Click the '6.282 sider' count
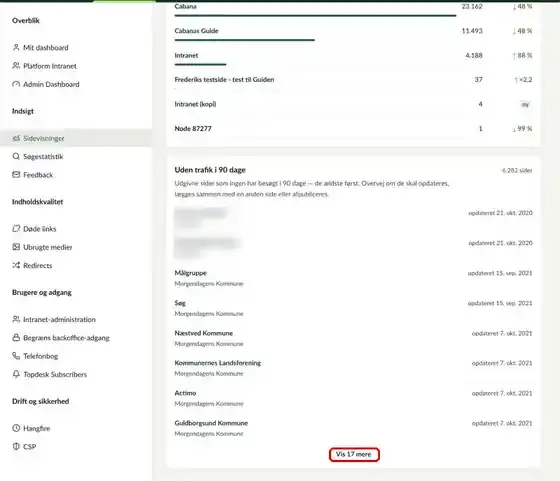The image size is (560, 481). [517, 171]
